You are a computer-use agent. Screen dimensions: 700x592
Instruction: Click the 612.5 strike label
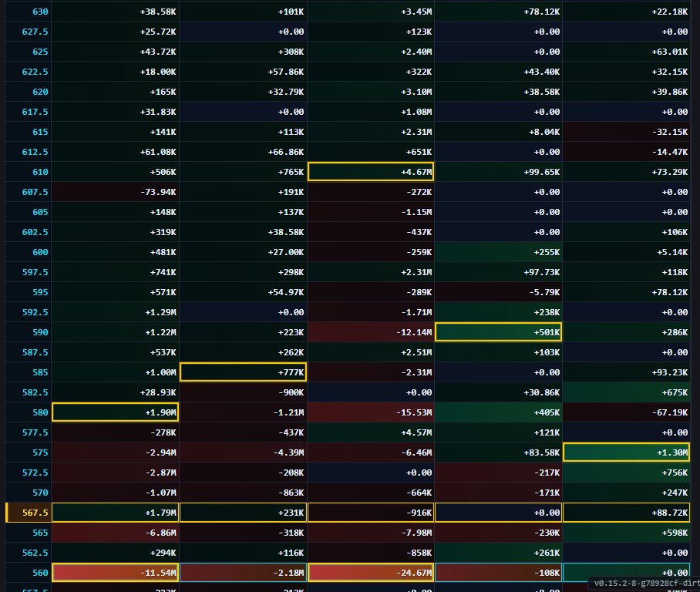[35, 153]
